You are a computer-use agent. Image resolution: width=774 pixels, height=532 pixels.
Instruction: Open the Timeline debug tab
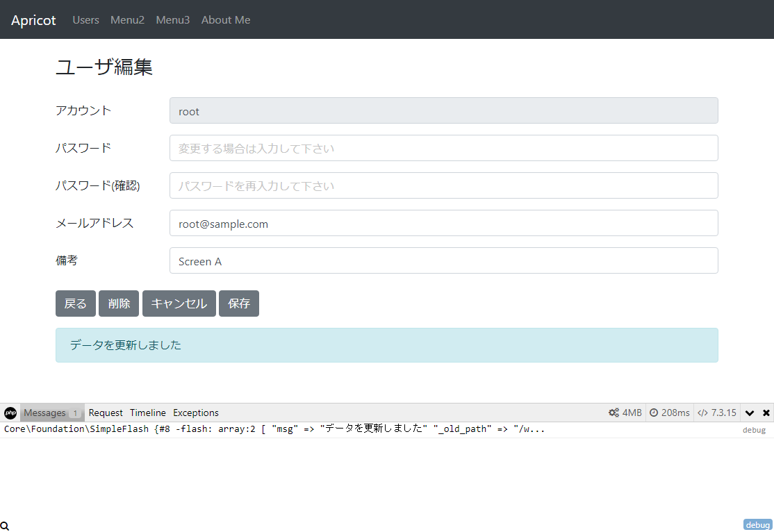click(148, 413)
